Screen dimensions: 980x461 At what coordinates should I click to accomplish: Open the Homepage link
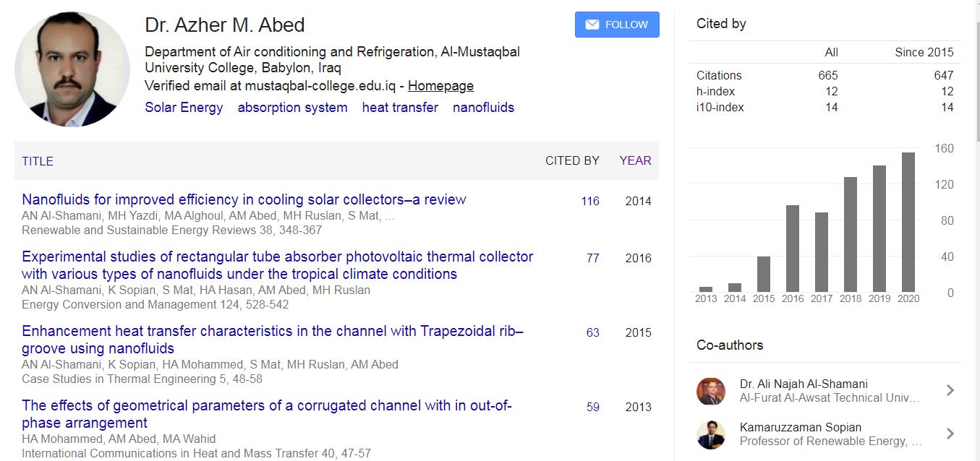440,86
